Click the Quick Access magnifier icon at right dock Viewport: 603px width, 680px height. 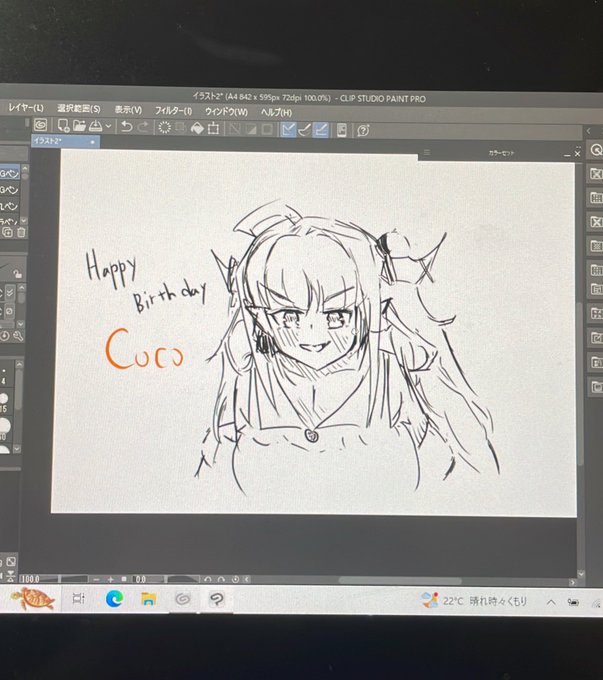(596, 150)
